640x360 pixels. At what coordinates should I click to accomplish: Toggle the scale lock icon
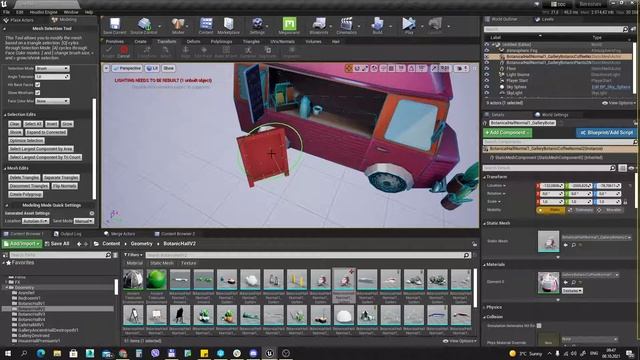(625, 202)
